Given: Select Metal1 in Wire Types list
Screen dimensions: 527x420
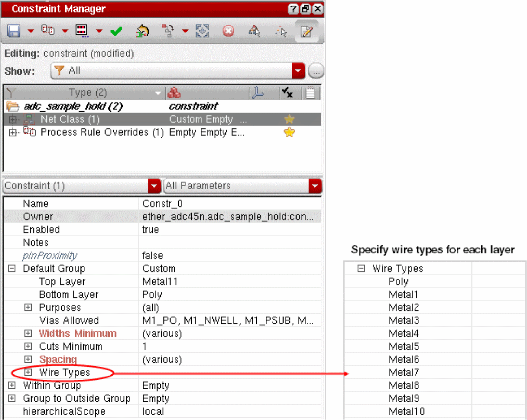Looking at the screenshot, I should (x=403, y=294).
